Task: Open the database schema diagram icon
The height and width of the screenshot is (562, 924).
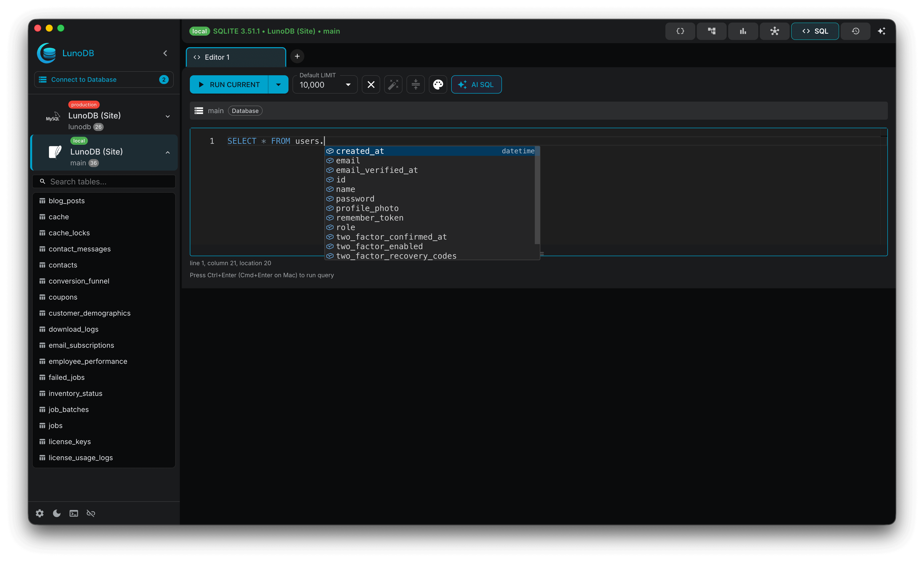Action: pyautogui.click(x=711, y=31)
